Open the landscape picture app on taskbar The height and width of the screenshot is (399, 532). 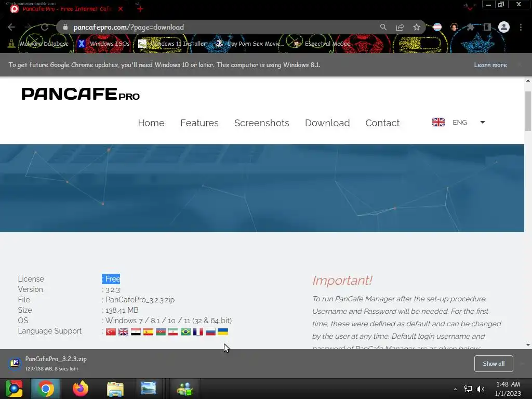149,389
